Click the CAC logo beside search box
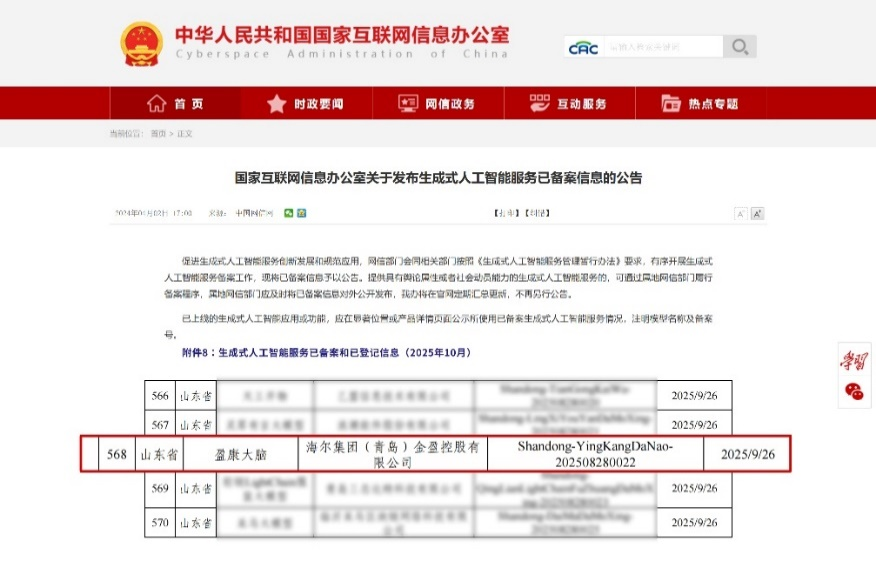This screenshot has height=574, width=876. click(583, 47)
